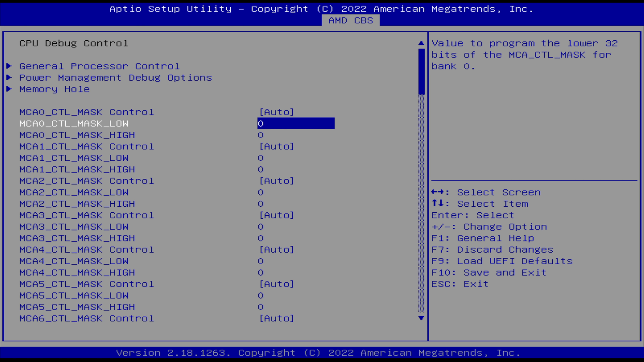644x362 pixels.
Task: Click the MCA5_CTL_MASK_HIGH value field
Action: coord(260,307)
